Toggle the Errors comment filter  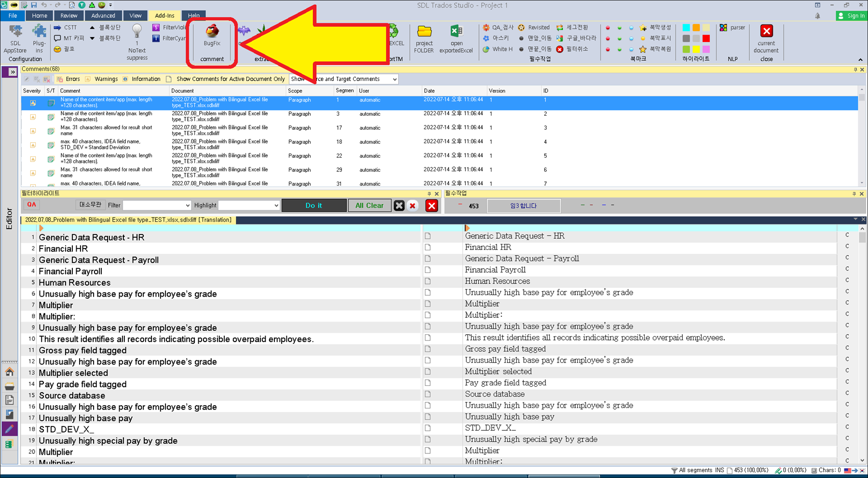click(x=68, y=79)
